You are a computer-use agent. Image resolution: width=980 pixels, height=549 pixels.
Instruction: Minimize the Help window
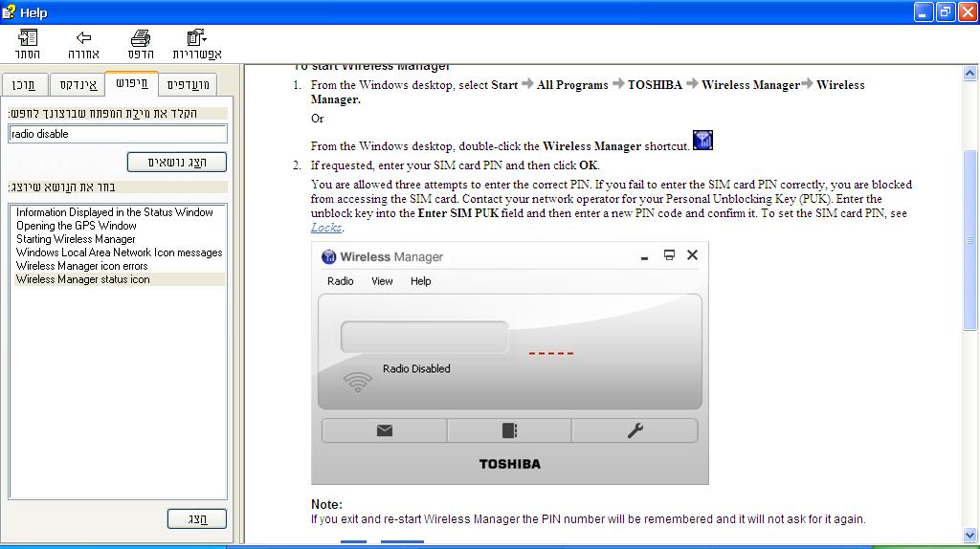pos(924,11)
